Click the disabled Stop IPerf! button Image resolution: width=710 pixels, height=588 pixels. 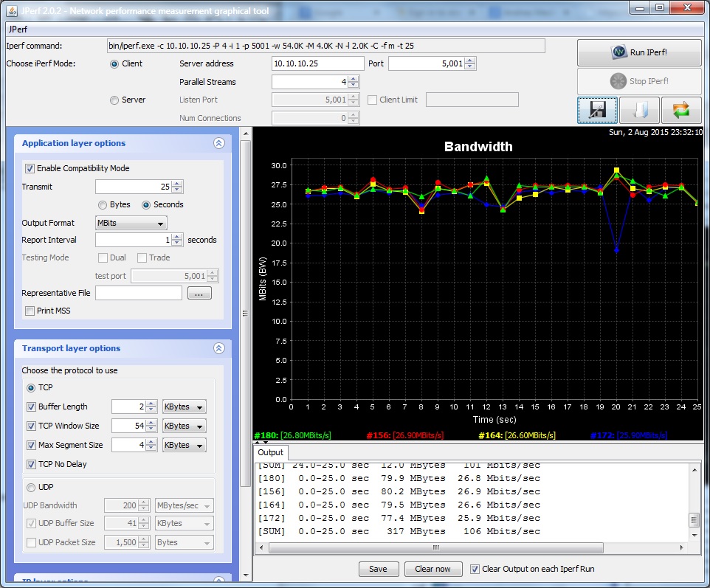tap(639, 81)
